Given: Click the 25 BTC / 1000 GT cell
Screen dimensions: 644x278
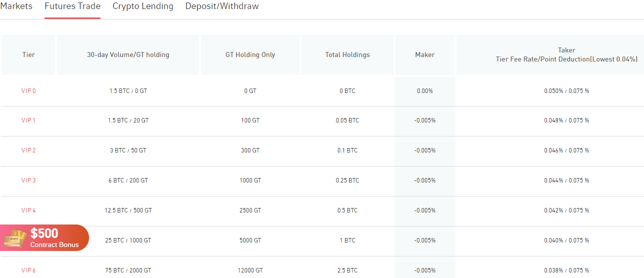Looking at the screenshot, I should click(128, 240).
